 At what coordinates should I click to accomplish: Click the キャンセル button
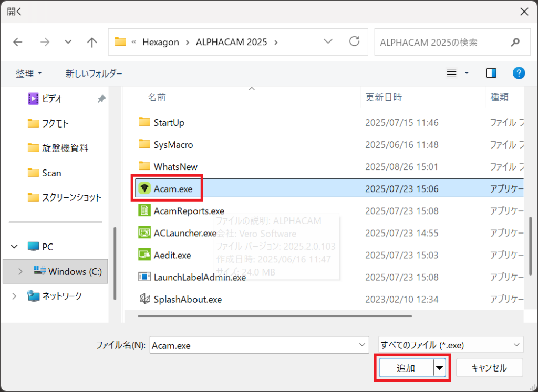tap(489, 368)
